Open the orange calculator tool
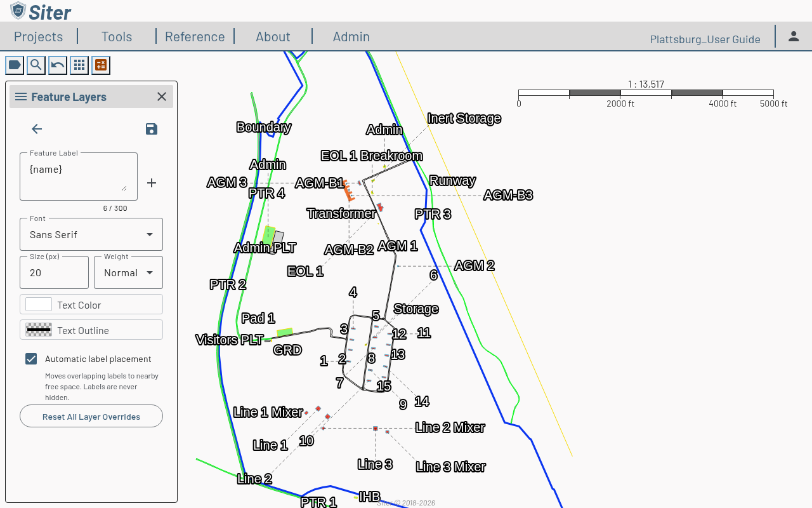812x508 pixels. 101,65
